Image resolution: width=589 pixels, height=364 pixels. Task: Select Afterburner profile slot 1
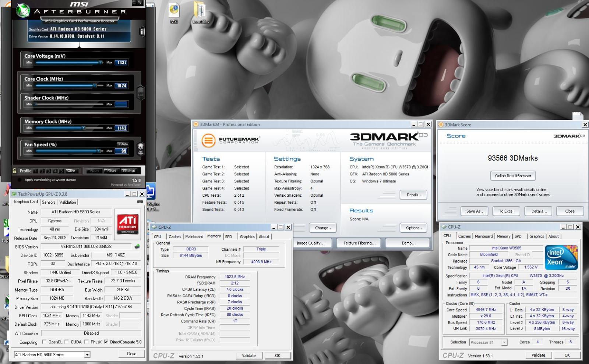(36, 171)
